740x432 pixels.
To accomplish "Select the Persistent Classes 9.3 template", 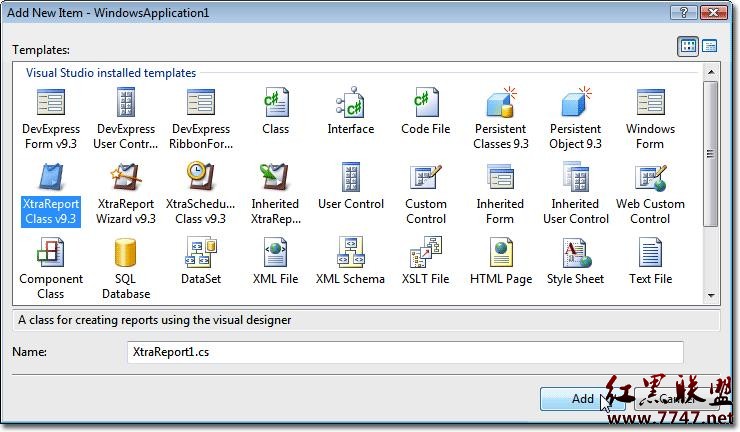I will coord(501,118).
